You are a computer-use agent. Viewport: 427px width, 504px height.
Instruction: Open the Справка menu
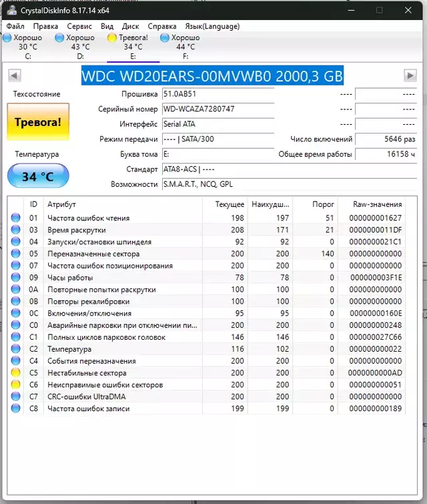click(162, 26)
